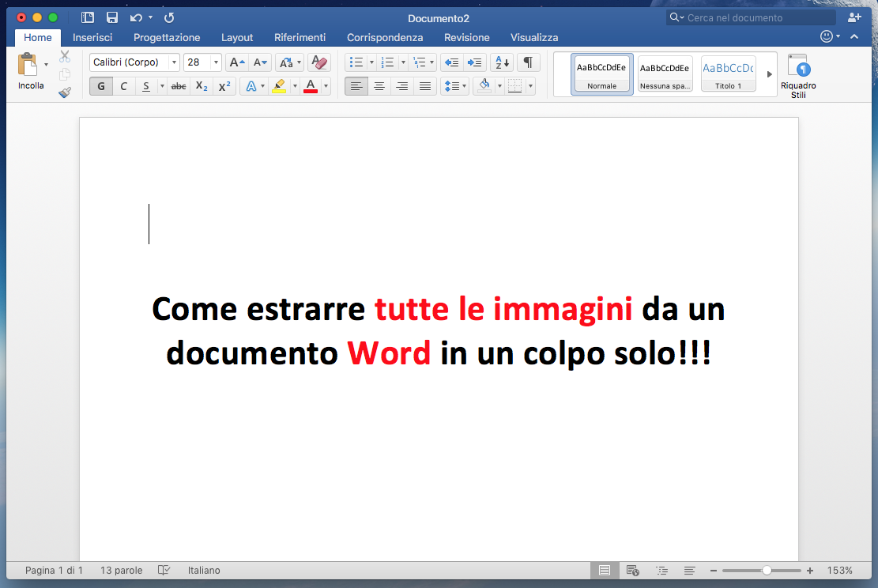Increase paragraph indent icon
The width and height of the screenshot is (878, 588).
coord(474,62)
